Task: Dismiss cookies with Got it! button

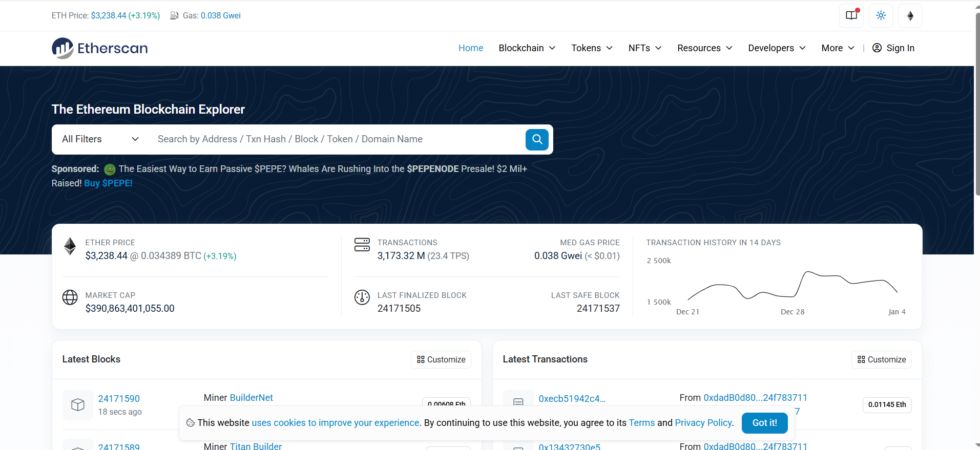Action: (765, 423)
